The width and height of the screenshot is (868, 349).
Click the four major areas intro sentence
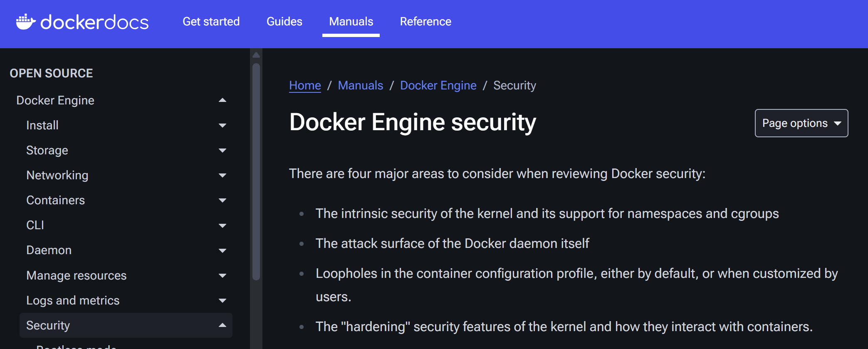pyautogui.click(x=497, y=173)
